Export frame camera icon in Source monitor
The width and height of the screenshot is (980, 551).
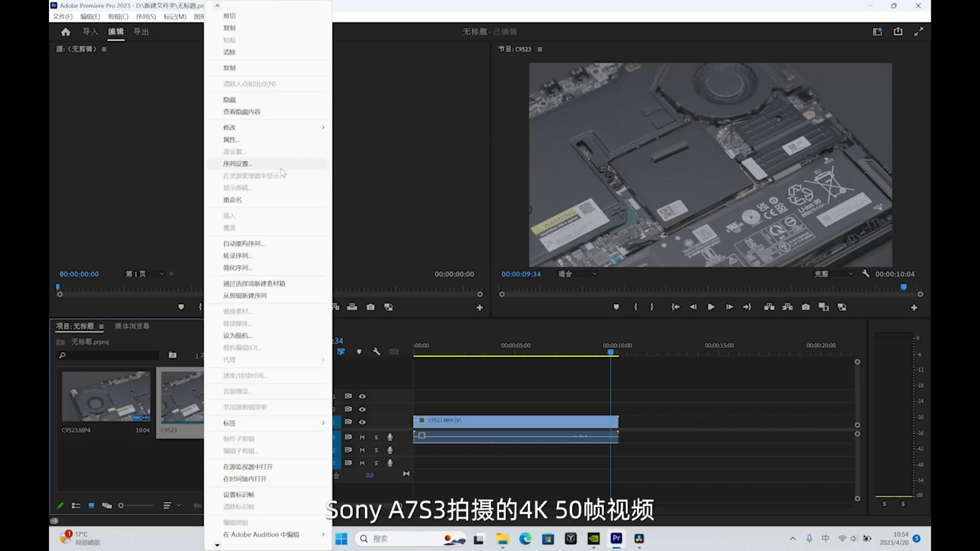(x=371, y=307)
